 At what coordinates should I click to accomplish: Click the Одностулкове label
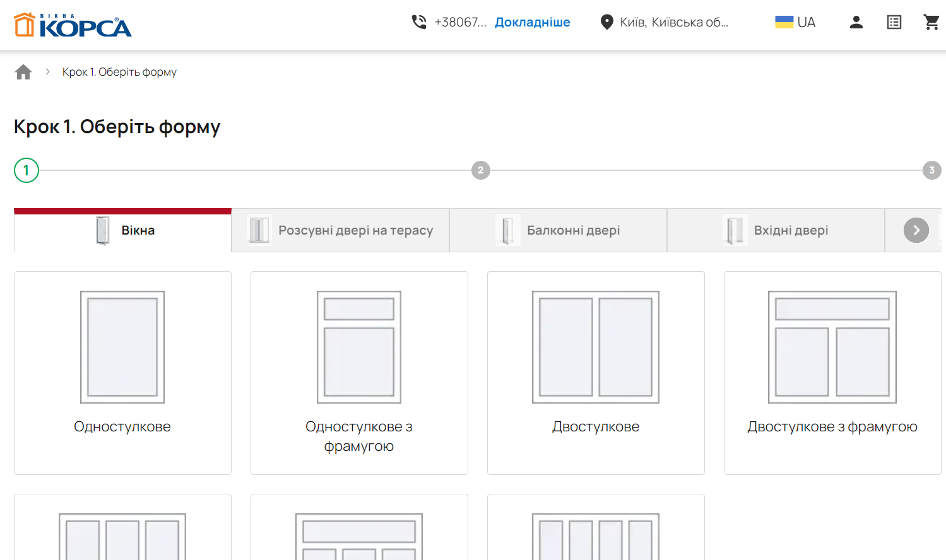point(122,426)
